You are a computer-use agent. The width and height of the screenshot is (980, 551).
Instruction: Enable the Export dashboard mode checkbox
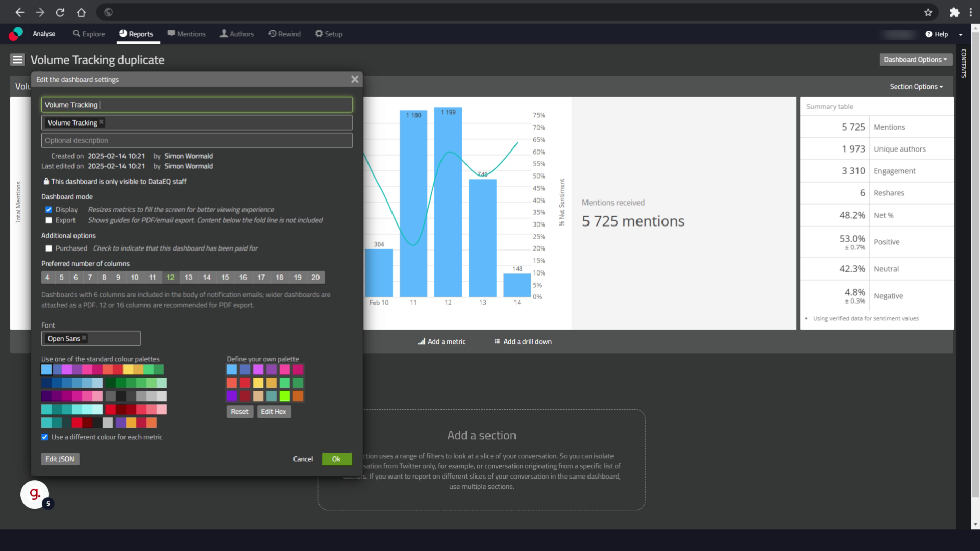coord(49,220)
